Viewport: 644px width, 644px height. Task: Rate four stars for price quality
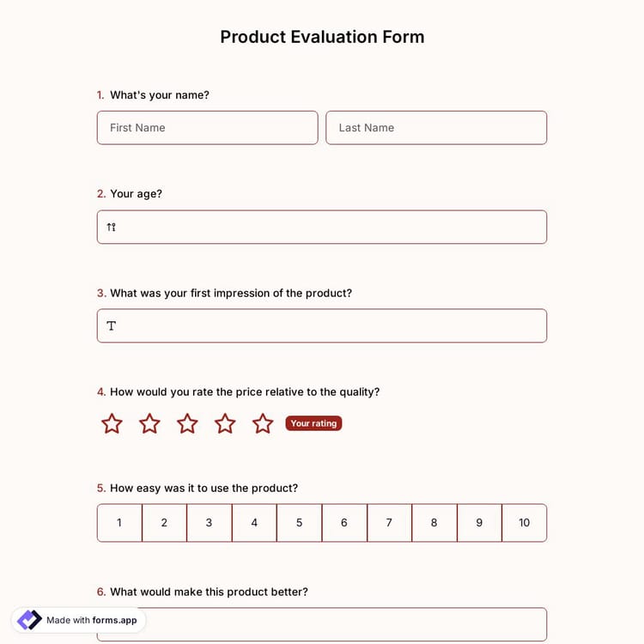[x=225, y=423]
